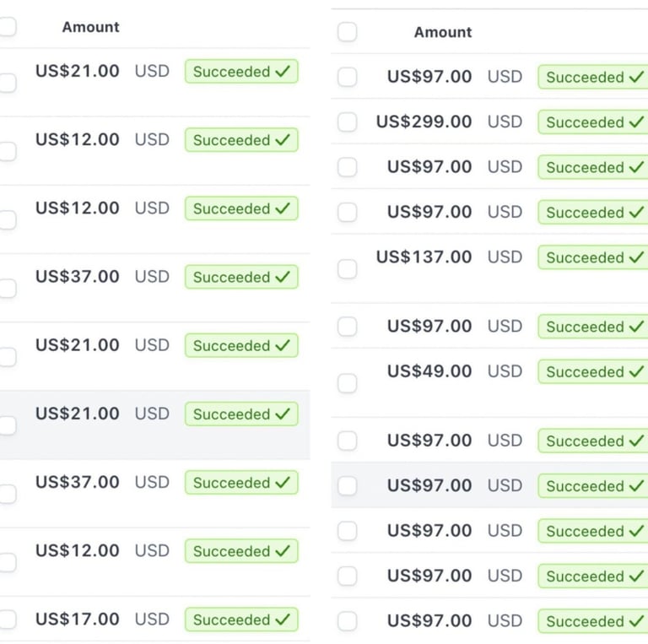Select the USD label in the US$17.00 row
The width and height of the screenshot is (648, 644).
[x=152, y=619]
